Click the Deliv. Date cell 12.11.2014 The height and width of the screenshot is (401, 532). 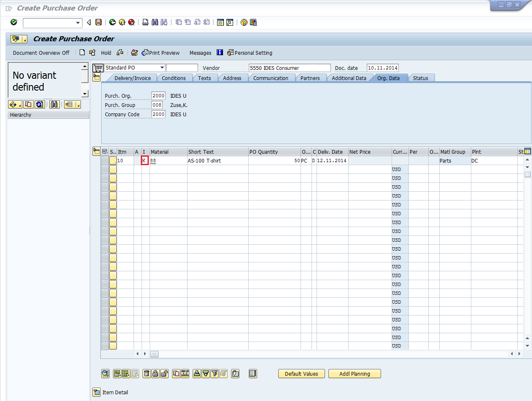(333, 160)
